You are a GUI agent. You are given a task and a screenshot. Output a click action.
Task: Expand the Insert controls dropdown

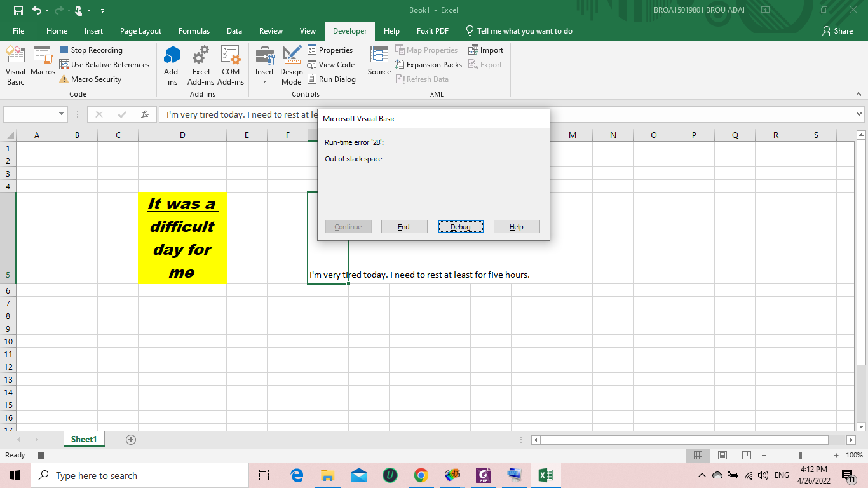[265, 82]
